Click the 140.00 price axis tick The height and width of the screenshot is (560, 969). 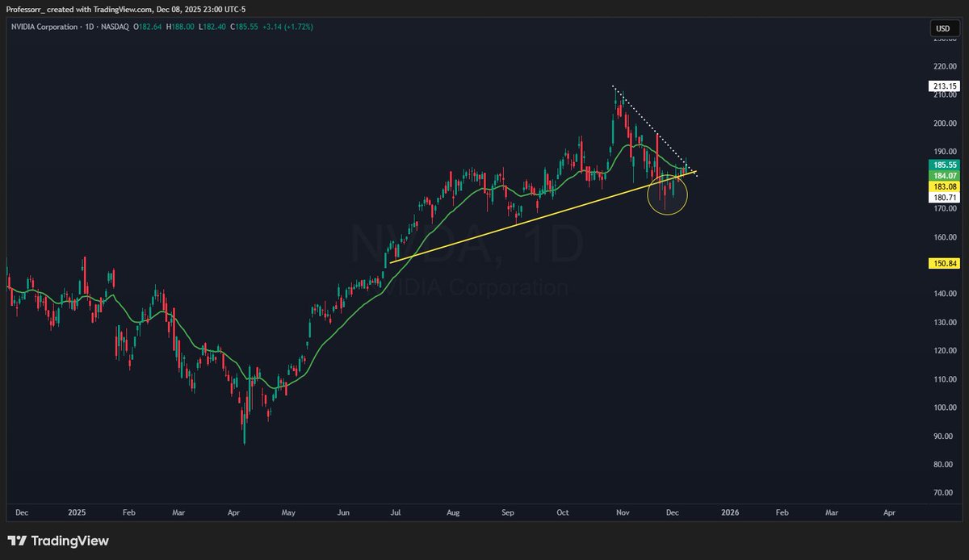[944, 294]
